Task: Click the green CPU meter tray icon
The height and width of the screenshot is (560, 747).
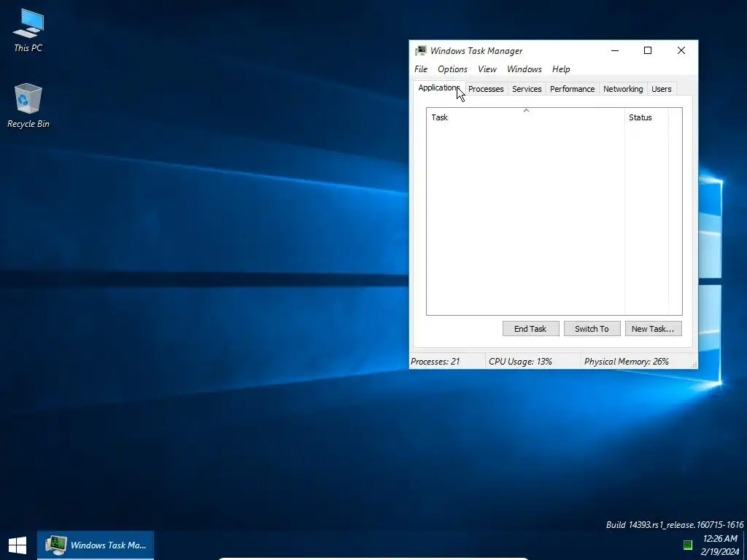Action: point(687,545)
